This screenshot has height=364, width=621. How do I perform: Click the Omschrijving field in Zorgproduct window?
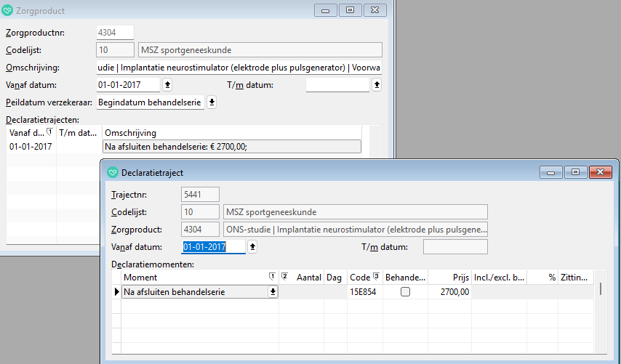click(239, 68)
